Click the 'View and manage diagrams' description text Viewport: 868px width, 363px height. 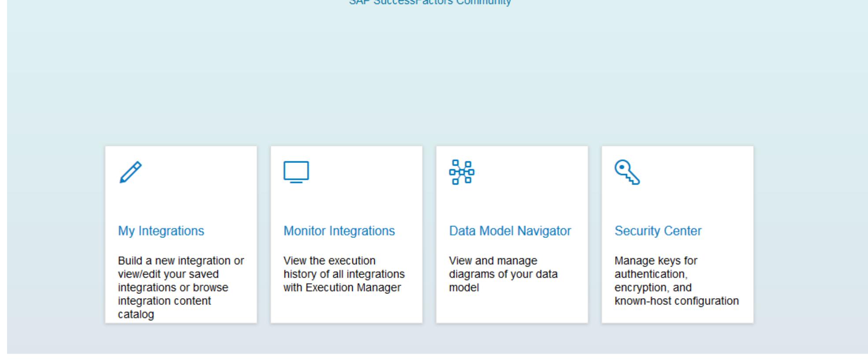(x=493, y=261)
